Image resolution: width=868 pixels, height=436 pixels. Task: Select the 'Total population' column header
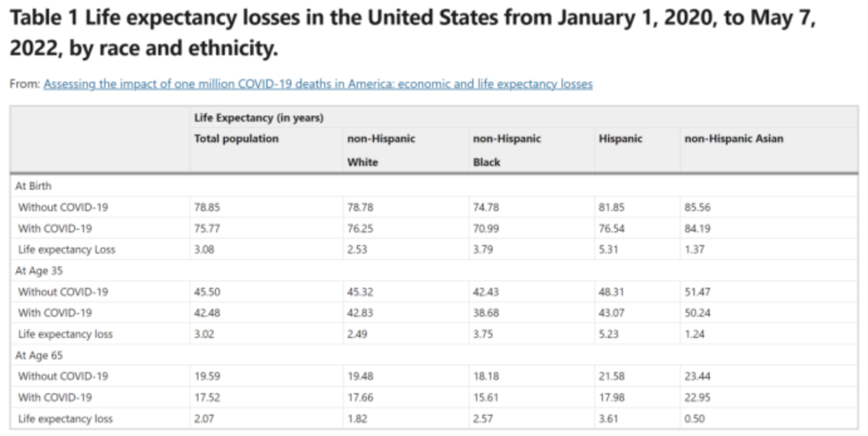pos(236,139)
